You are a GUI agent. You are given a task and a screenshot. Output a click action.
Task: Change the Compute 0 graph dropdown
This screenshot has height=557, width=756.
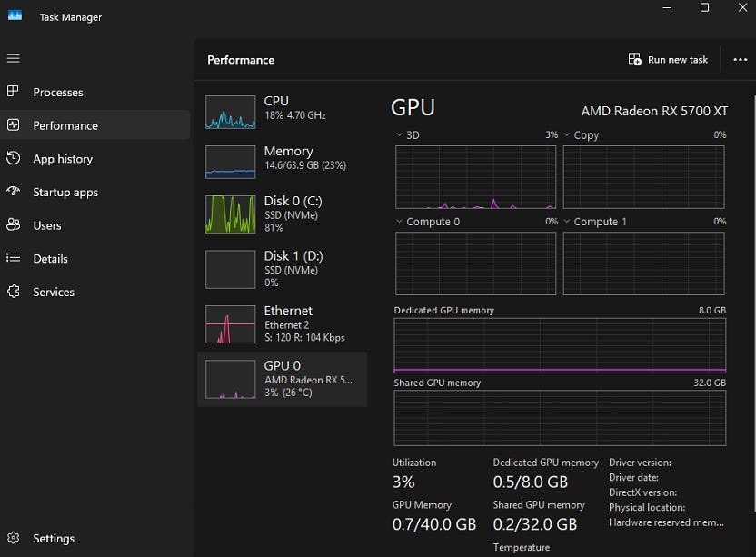[399, 222]
